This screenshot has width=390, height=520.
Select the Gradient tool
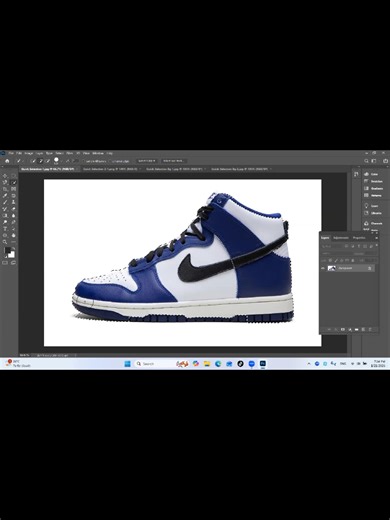pos(5,215)
